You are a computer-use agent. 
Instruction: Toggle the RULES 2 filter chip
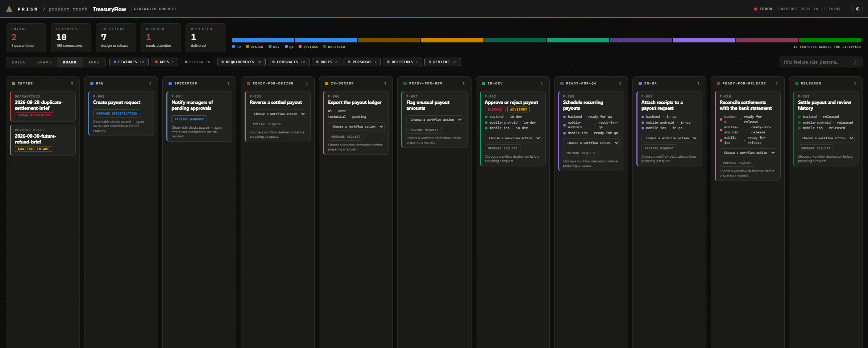pyautogui.click(x=327, y=62)
